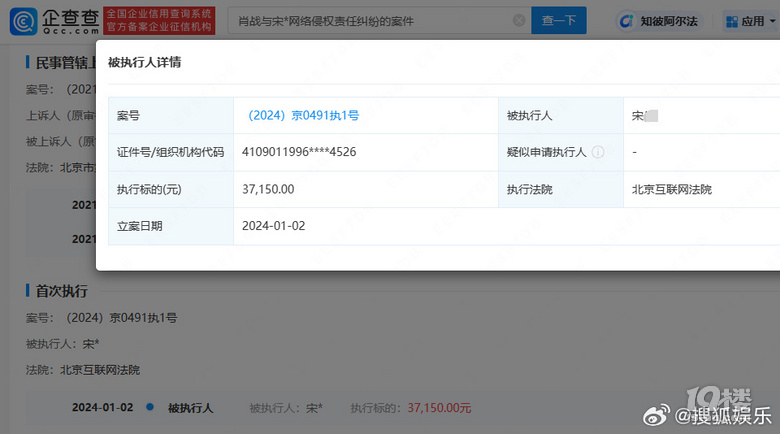Expand the 应用 dropdown arrow
780x434 pixels.
pos(772,21)
